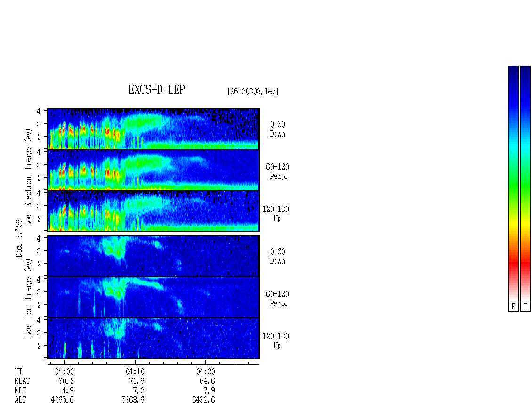The image size is (532, 412).
Task: Open the ion 60-120 Perp. spectrogram panel
Action: pos(153,297)
